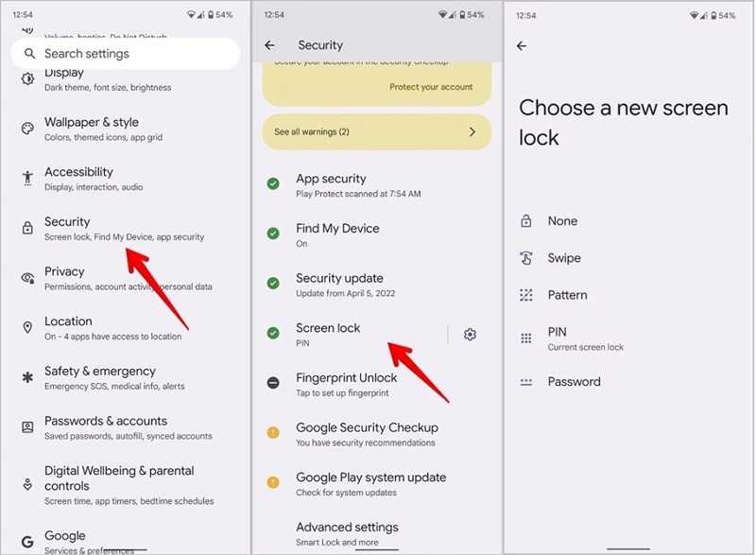Tap green check icon beside Find My Device

[x=273, y=234]
